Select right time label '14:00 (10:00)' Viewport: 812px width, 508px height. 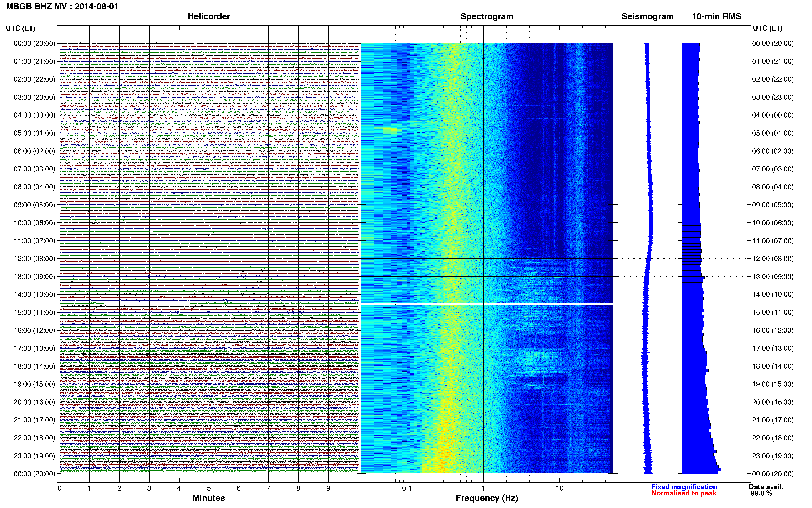pos(773,295)
